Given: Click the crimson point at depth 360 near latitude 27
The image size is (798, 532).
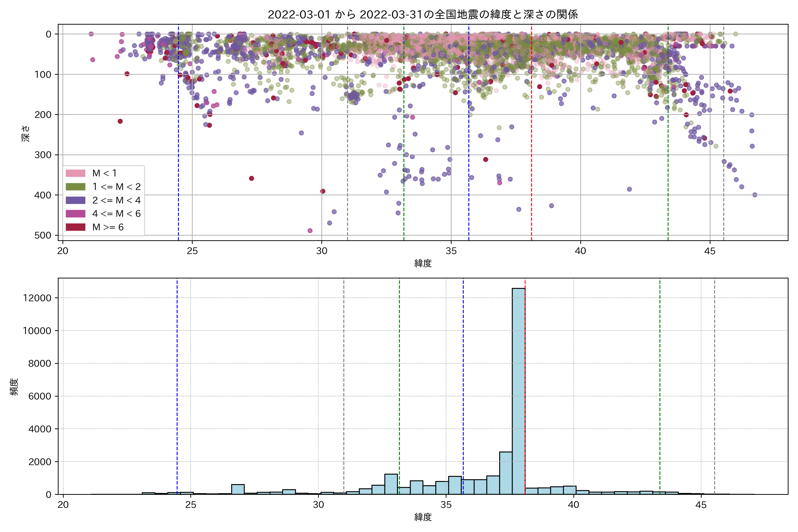Looking at the screenshot, I should 251,178.
